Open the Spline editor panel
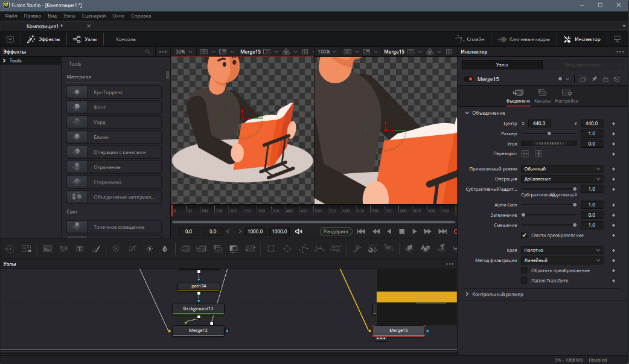629x364 pixels. point(470,39)
